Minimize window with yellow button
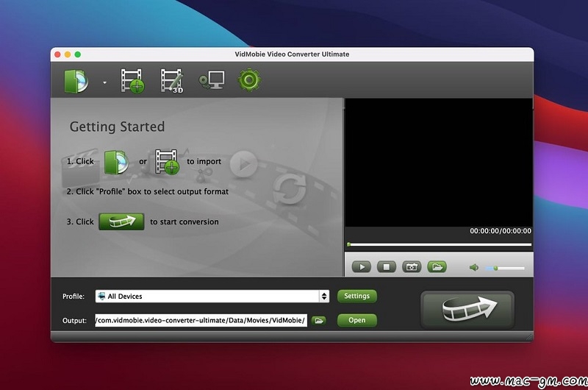The width and height of the screenshot is (588, 390). (68, 54)
